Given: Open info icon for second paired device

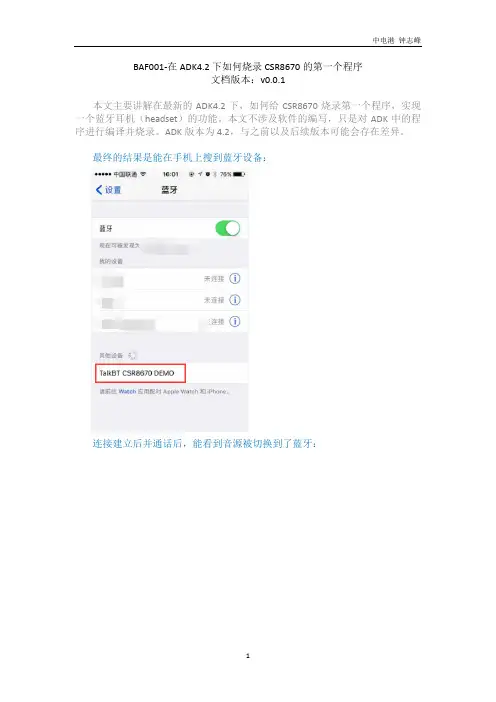Looking at the screenshot, I should tap(235, 300).
